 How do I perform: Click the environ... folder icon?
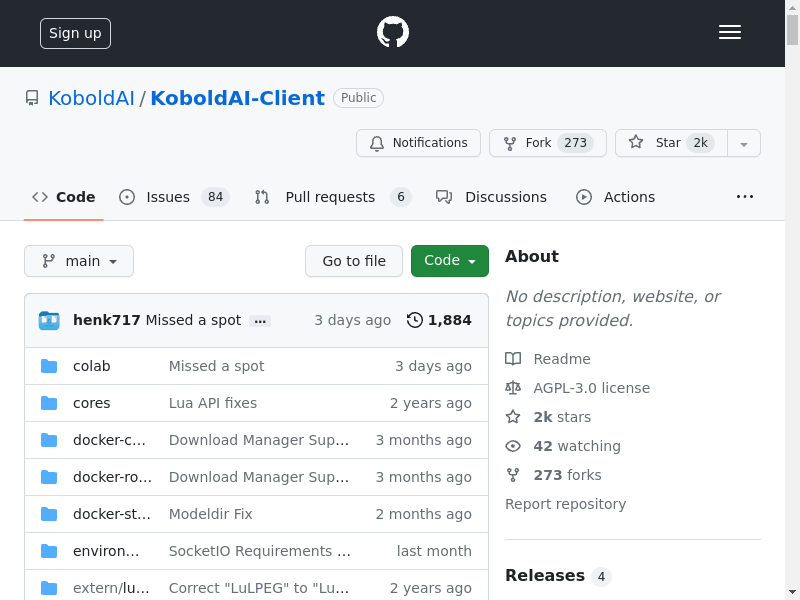[x=49, y=551]
